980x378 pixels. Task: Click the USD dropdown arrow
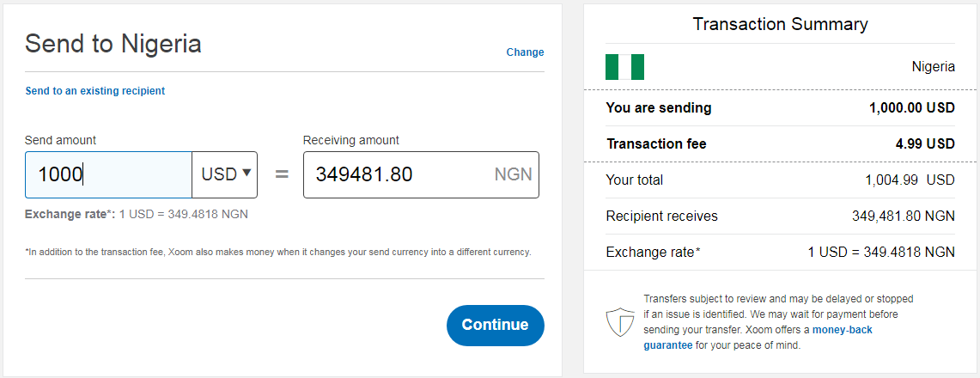click(247, 173)
